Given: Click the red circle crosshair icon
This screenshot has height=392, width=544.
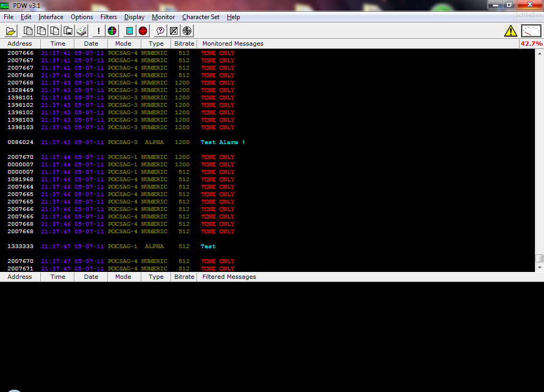Looking at the screenshot, I should (143, 31).
